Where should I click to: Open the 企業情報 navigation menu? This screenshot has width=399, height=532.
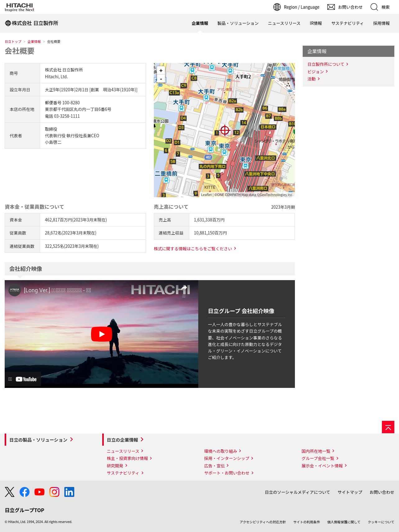(x=200, y=23)
